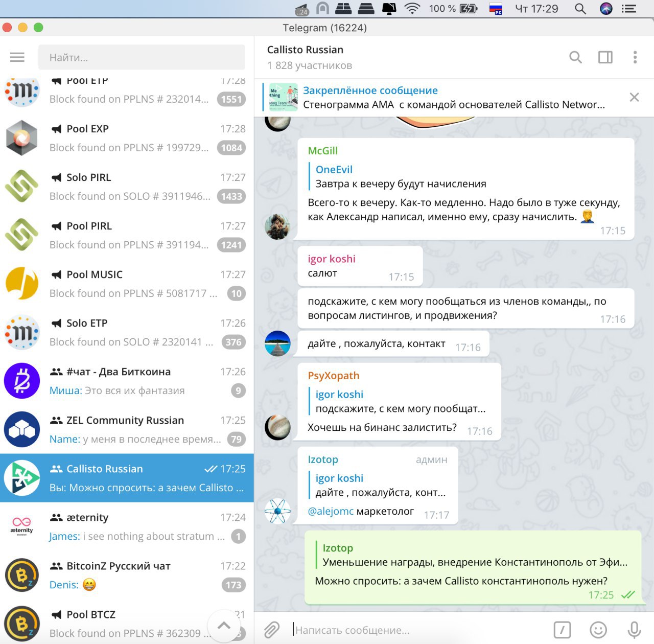Open the Solo PIRL channel
The width and height of the screenshot is (654, 644).
coord(127,187)
